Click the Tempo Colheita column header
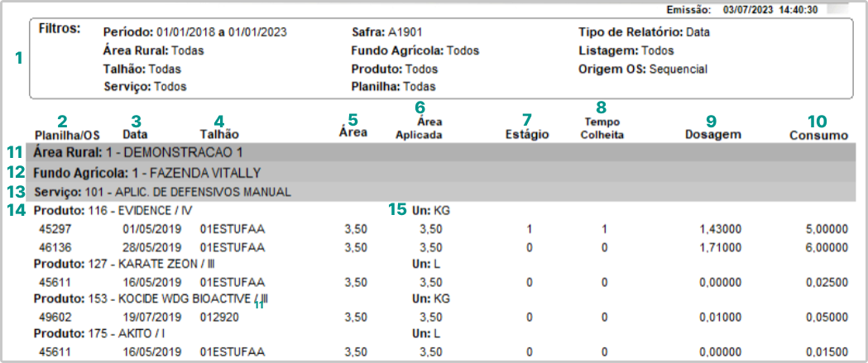 [602, 128]
